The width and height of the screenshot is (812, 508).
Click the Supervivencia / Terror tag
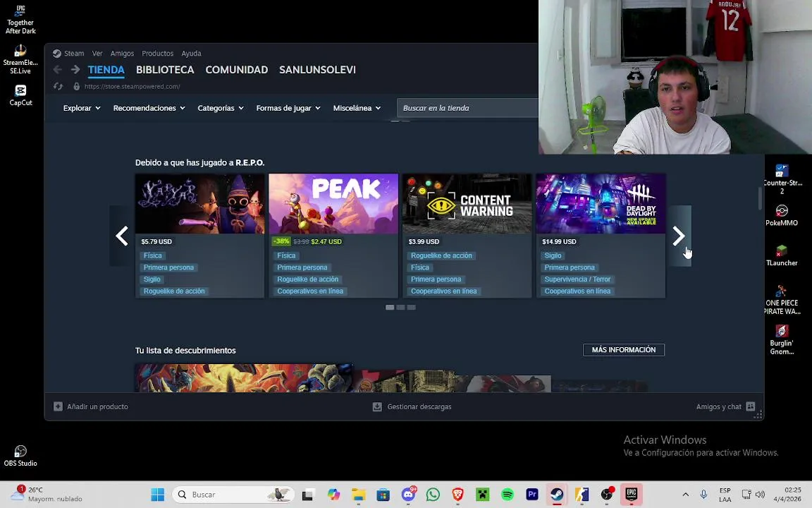tap(577, 279)
